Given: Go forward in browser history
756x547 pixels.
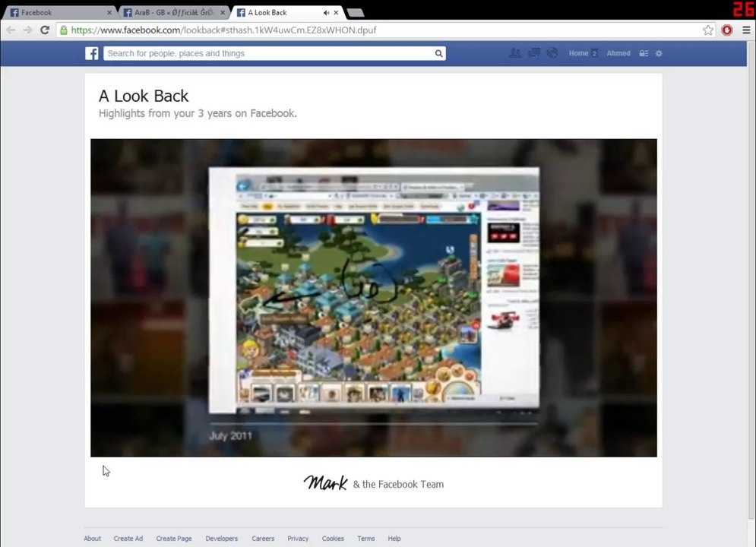Looking at the screenshot, I should (27, 30).
